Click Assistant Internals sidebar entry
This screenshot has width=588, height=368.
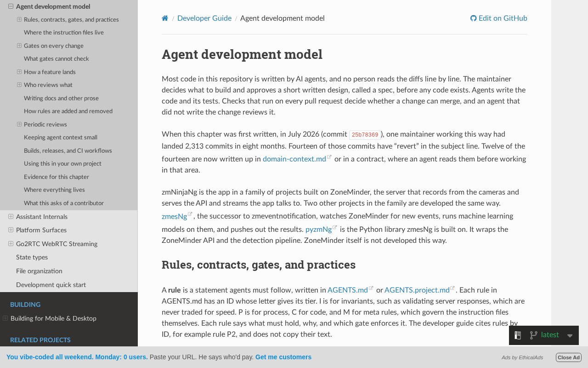point(42,217)
